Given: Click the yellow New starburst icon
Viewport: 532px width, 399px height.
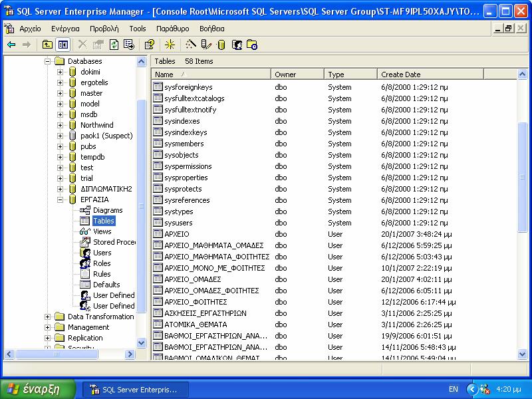Looking at the screenshot, I should 170,45.
